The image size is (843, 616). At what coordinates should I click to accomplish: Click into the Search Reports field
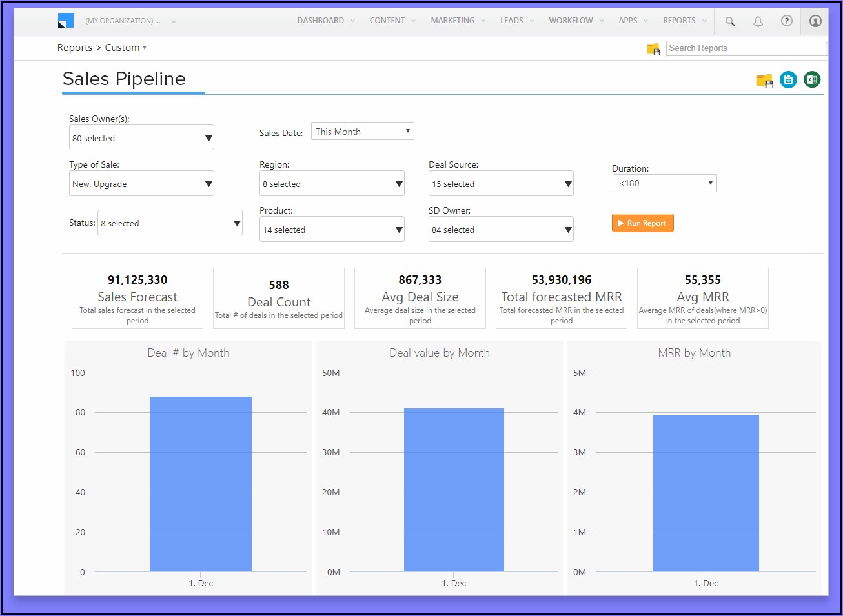pyautogui.click(x=746, y=48)
